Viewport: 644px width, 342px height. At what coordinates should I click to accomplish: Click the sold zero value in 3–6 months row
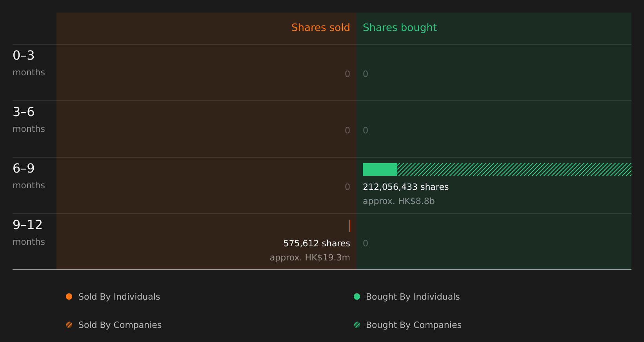click(x=347, y=131)
